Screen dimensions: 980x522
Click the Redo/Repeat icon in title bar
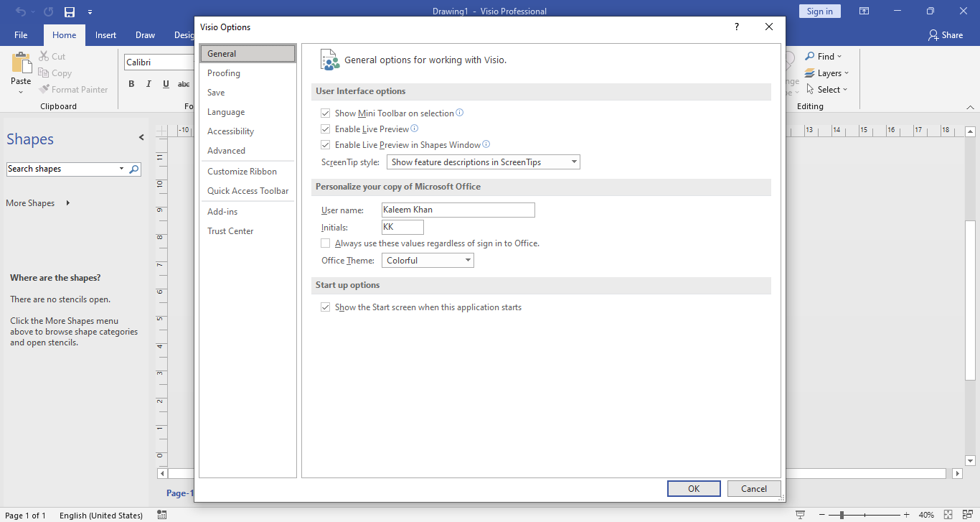pyautogui.click(x=48, y=11)
